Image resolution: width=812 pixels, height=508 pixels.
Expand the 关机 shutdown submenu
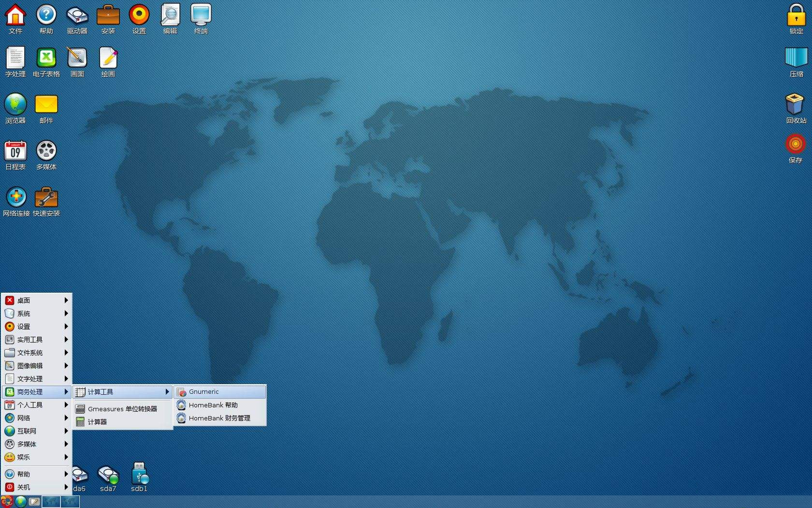[37, 487]
